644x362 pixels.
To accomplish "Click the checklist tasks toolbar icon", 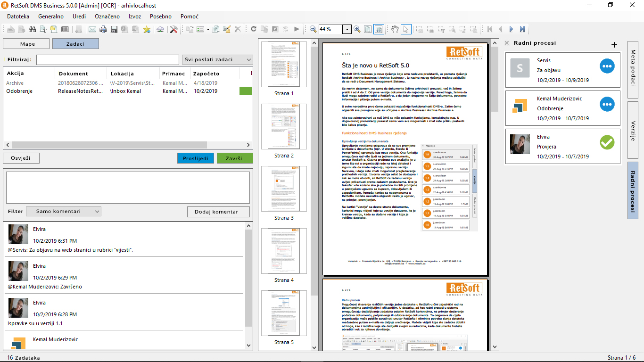I will pos(200,29).
